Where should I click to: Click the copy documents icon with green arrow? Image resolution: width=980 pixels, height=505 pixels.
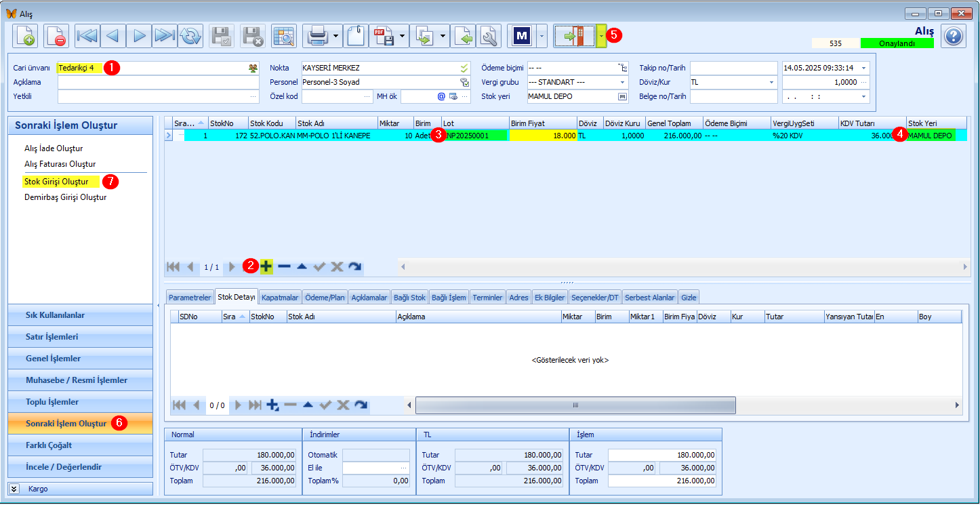point(424,35)
